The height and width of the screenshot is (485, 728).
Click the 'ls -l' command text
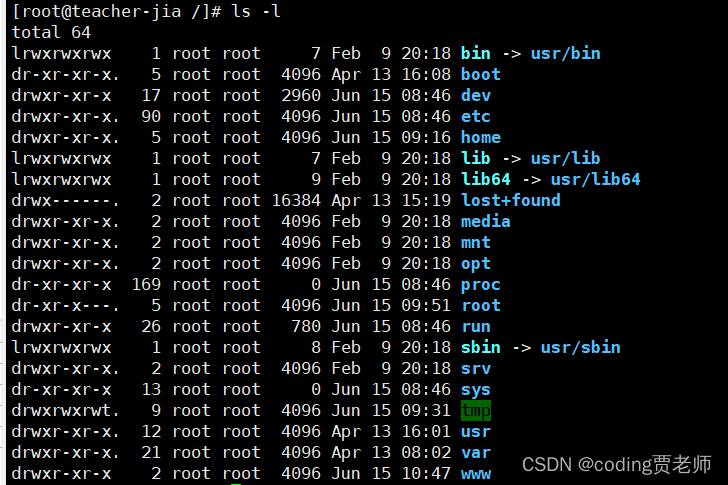(256, 11)
